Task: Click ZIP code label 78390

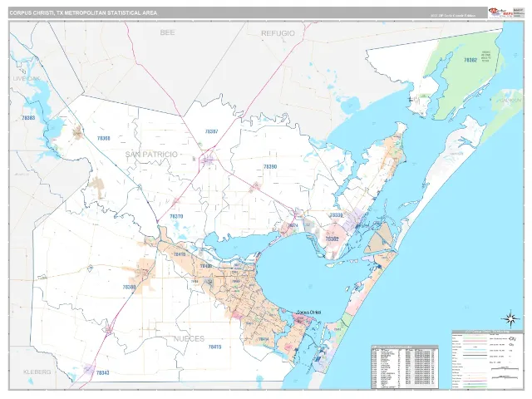Action: tap(270, 166)
